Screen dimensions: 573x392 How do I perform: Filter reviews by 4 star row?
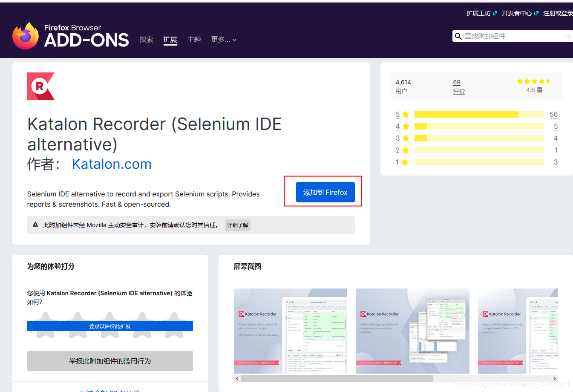coord(476,126)
